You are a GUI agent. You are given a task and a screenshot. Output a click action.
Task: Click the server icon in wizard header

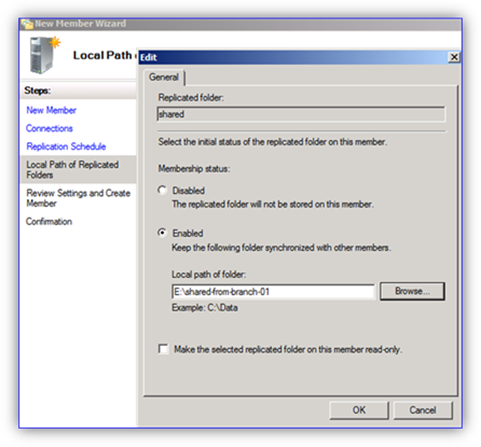44,55
